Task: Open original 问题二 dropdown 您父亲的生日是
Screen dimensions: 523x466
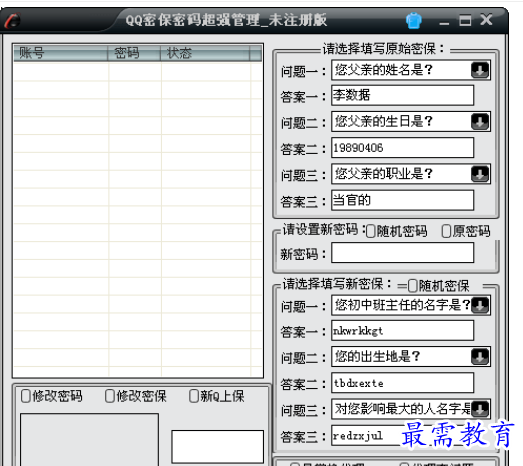Action: pos(480,122)
